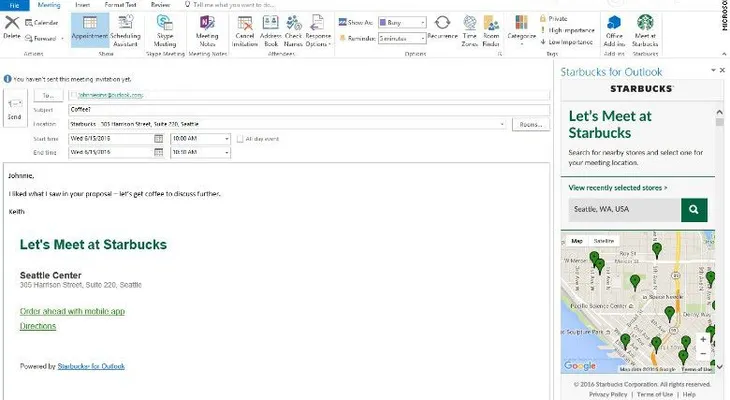The width and height of the screenshot is (730, 400).
Task: Mark the meeting as Private
Action: pyautogui.click(x=554, y=19)
